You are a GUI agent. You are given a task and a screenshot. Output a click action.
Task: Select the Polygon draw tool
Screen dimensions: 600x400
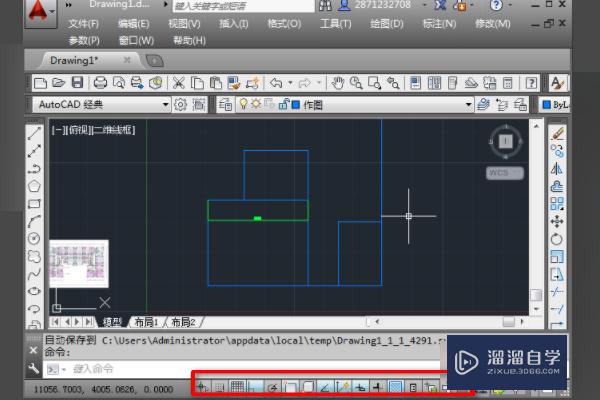pyautogui.click(x=34, y=186)
